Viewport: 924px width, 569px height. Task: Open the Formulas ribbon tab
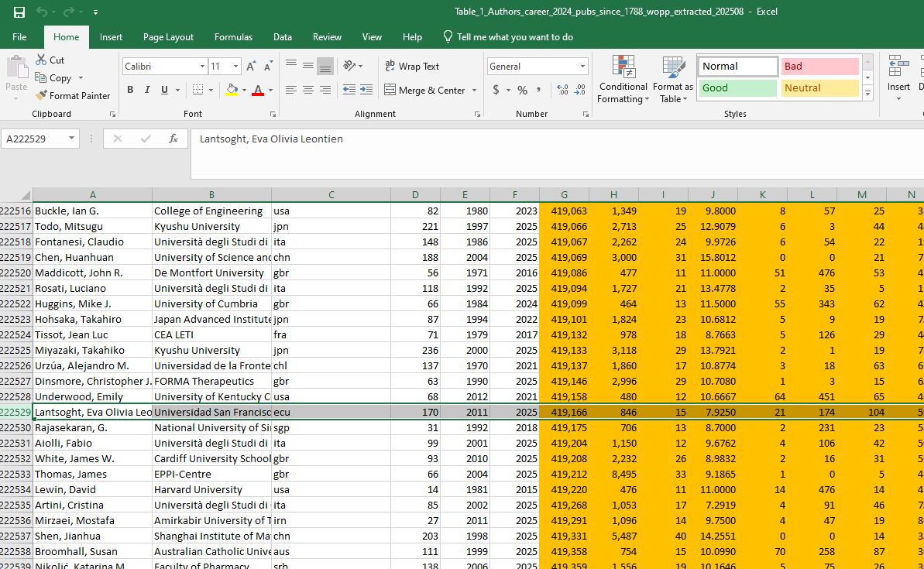click(x=233, y=37)
